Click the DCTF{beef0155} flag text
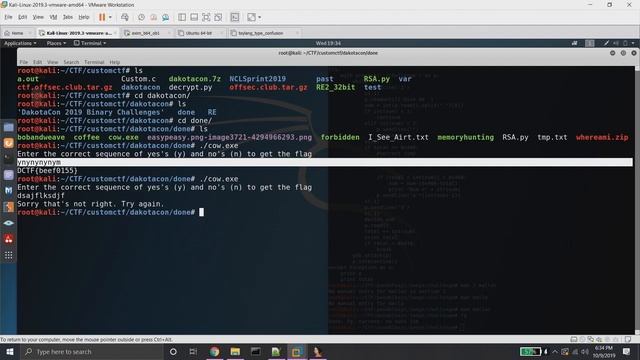640x360 pixels. pos(47,171)
